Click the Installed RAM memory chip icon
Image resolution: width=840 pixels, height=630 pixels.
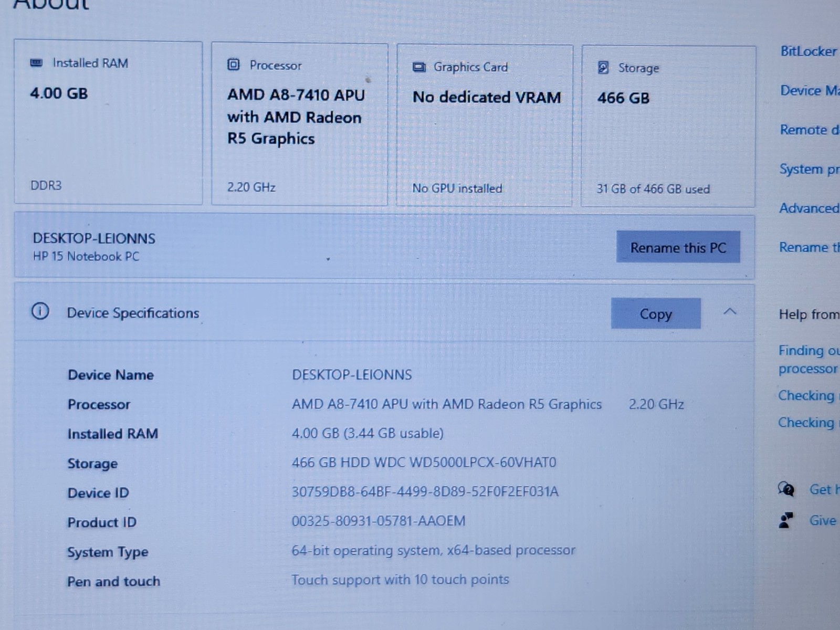click(x=36, y=63)
